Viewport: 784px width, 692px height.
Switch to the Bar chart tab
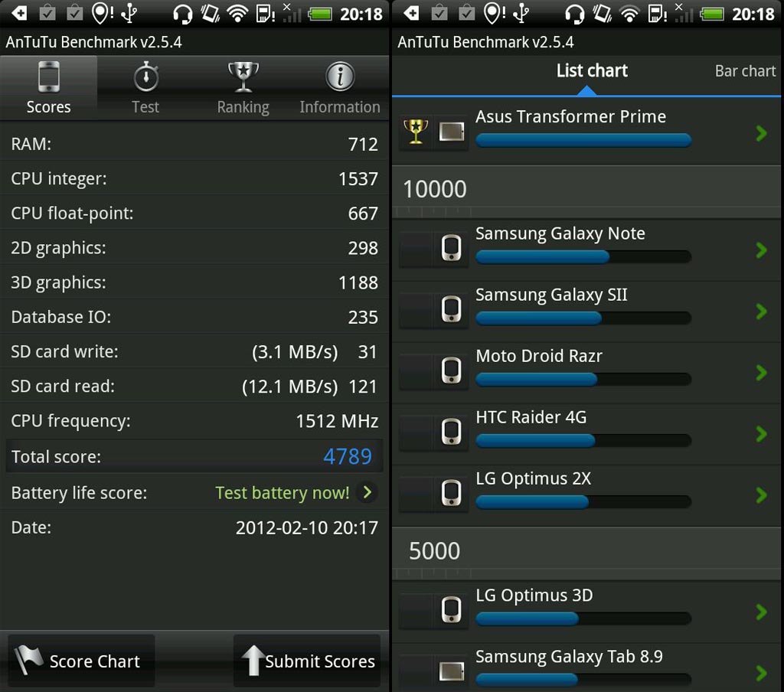click(744, 70)
